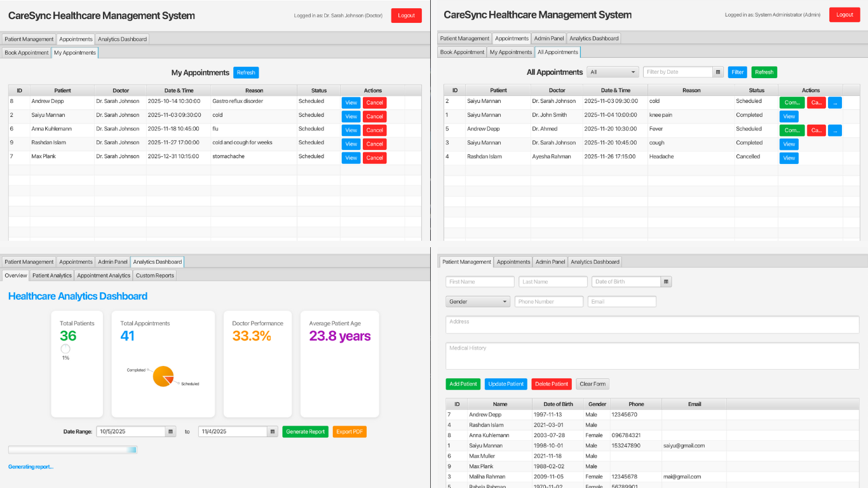Select the Patient Analytics tab

pyautogui.click(x=52, y=275)
